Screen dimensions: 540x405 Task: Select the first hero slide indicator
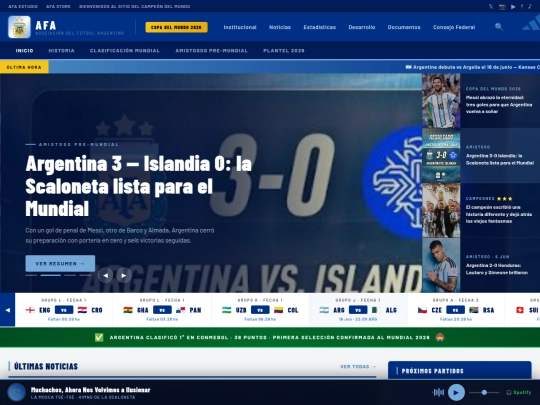tap(31, 275)
